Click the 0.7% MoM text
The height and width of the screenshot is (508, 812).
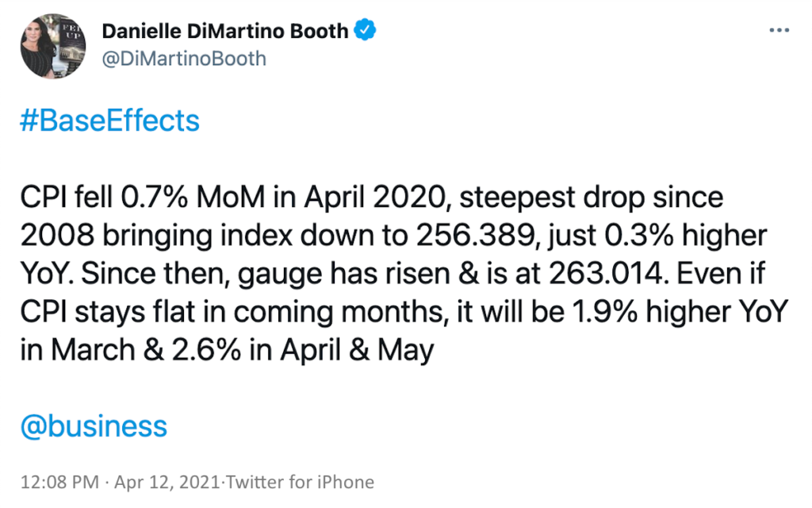pyautogui.click(x=193, y=198)
